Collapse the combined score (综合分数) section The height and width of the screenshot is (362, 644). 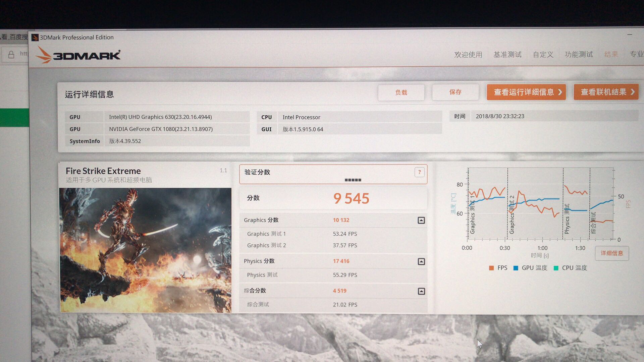point(421,291)
